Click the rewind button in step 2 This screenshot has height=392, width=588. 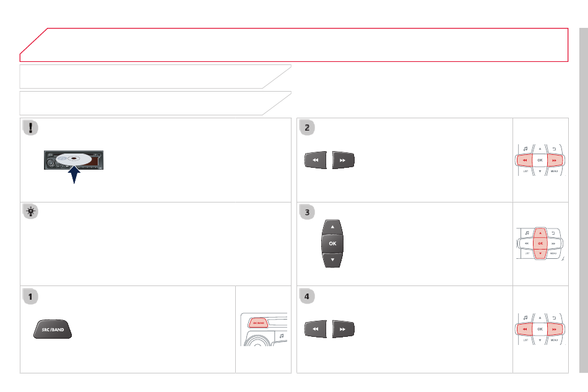point(316,160)
